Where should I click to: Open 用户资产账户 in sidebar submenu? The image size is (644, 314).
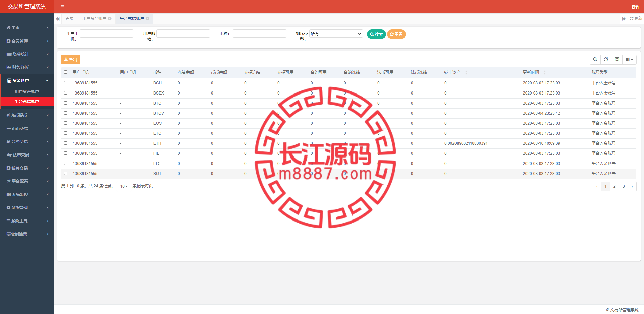27,92
